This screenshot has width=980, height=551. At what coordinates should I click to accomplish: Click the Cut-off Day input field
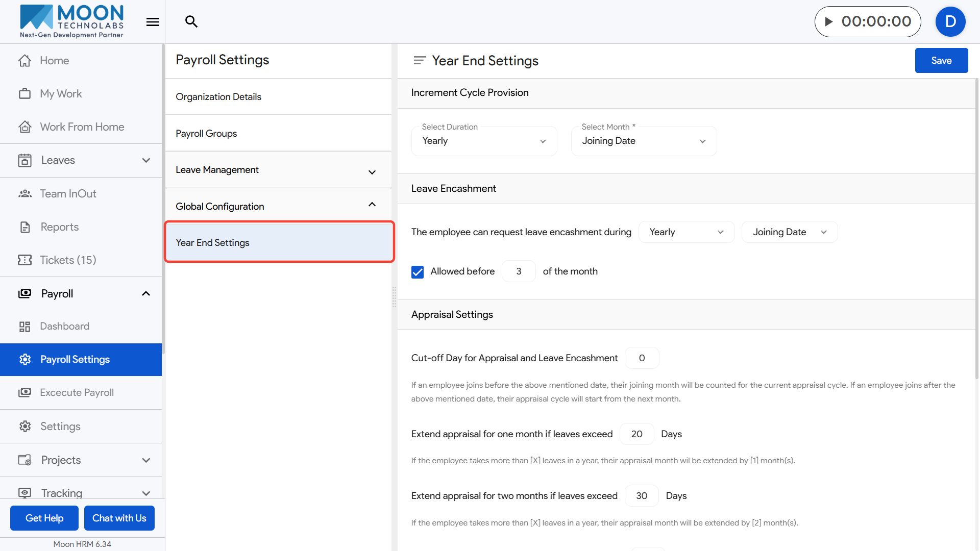pyautogui.click(x=642, y=358)
